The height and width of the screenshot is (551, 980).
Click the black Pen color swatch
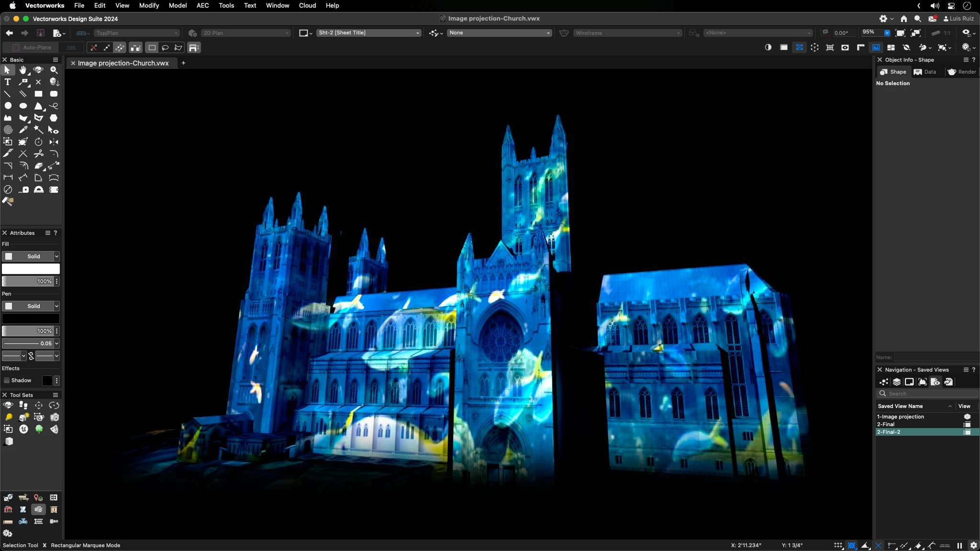coord(31,319)
